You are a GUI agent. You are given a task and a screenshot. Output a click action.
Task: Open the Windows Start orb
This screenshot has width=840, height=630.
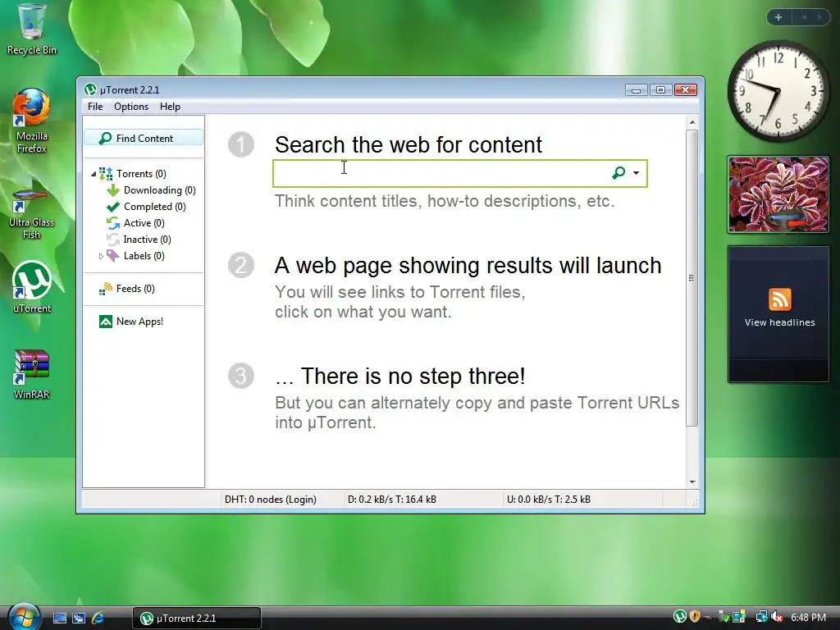24,617
